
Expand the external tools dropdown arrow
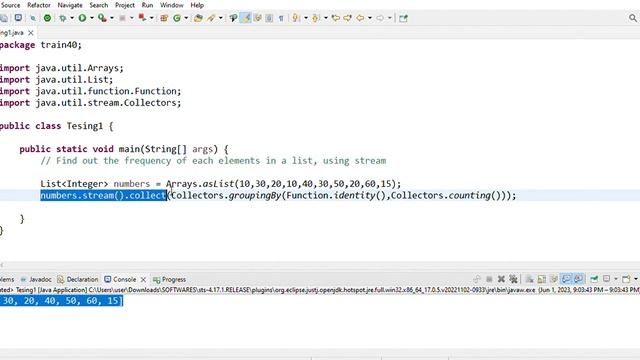point(151,18)
